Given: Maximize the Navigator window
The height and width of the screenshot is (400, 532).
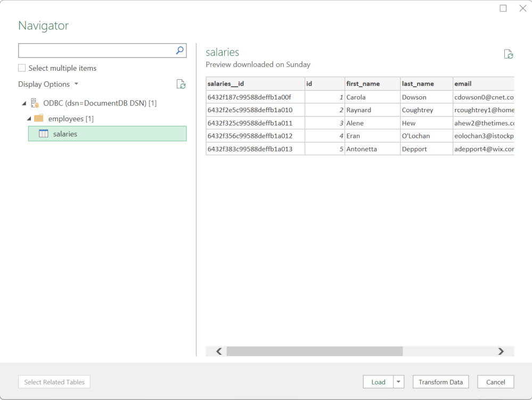Looking at the screenshot, I should (503, 9).
